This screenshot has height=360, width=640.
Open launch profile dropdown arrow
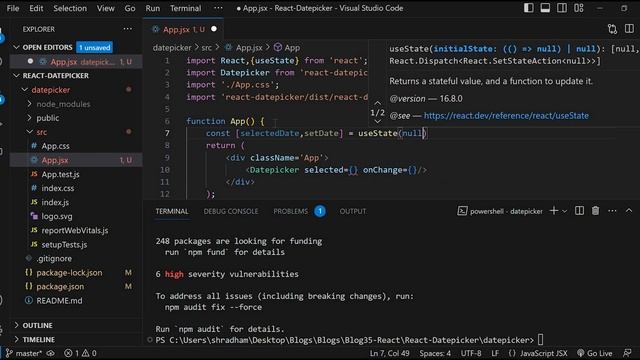pyautogui.click(x=565, y=211)
